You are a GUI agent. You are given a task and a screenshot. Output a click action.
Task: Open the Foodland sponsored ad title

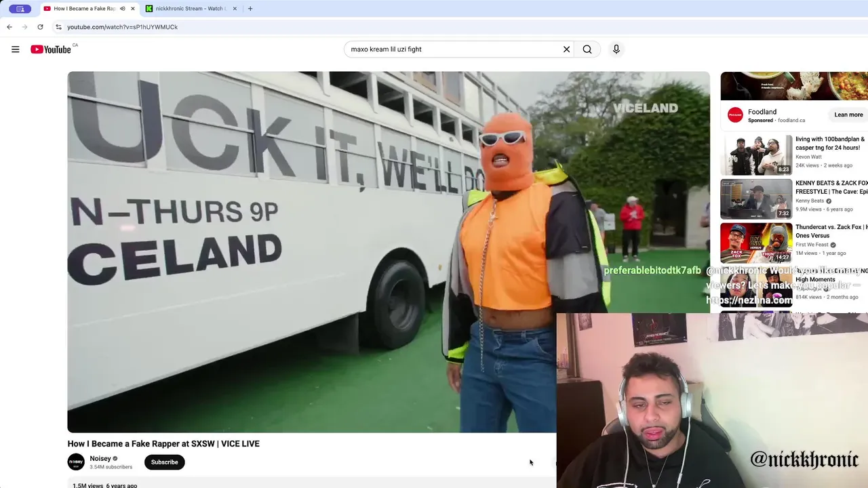tap(762, 112)
